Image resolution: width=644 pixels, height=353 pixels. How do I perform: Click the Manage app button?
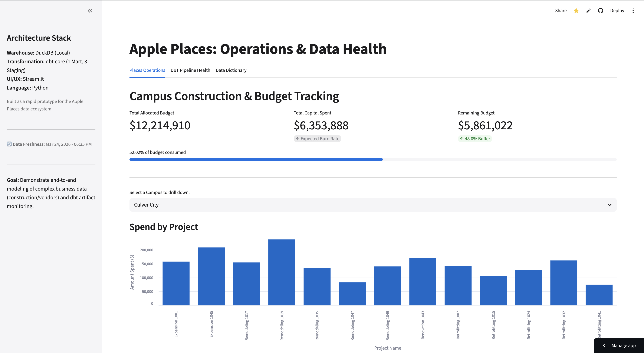(x=623, y=346)
